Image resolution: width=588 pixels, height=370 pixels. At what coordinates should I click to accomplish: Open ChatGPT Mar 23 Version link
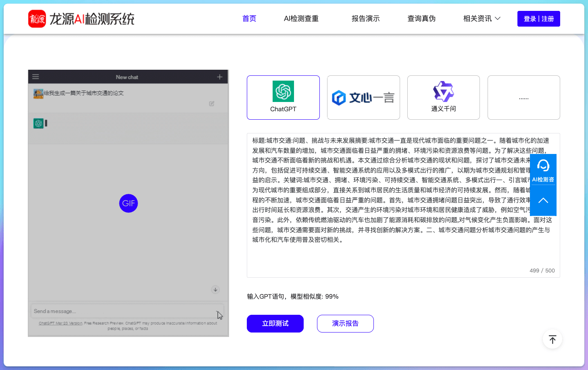(x=60, y=323)
